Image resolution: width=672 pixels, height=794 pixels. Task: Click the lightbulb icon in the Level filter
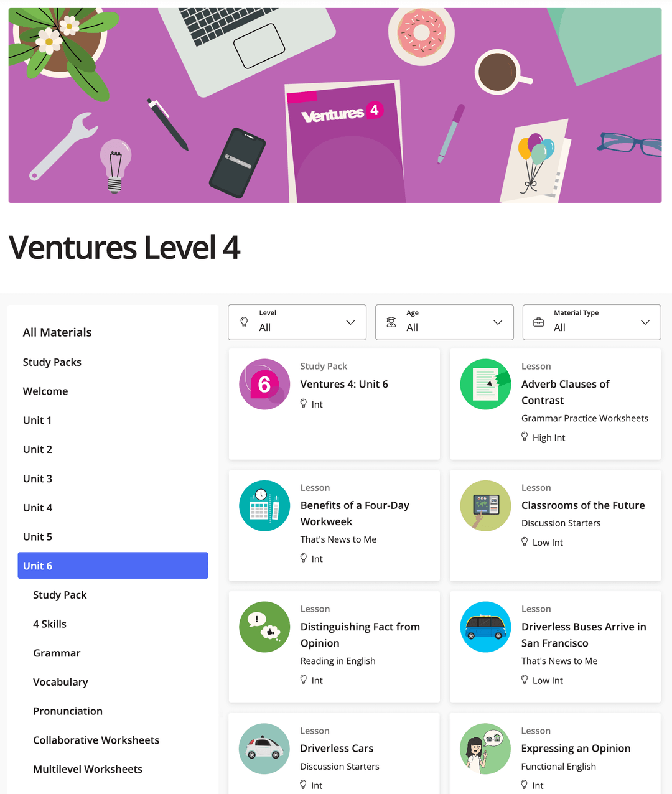[x=244, y=322]
